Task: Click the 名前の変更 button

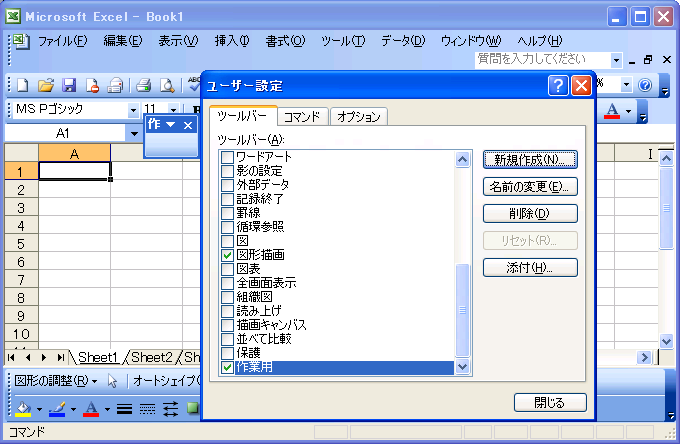Action: (530, 186)
